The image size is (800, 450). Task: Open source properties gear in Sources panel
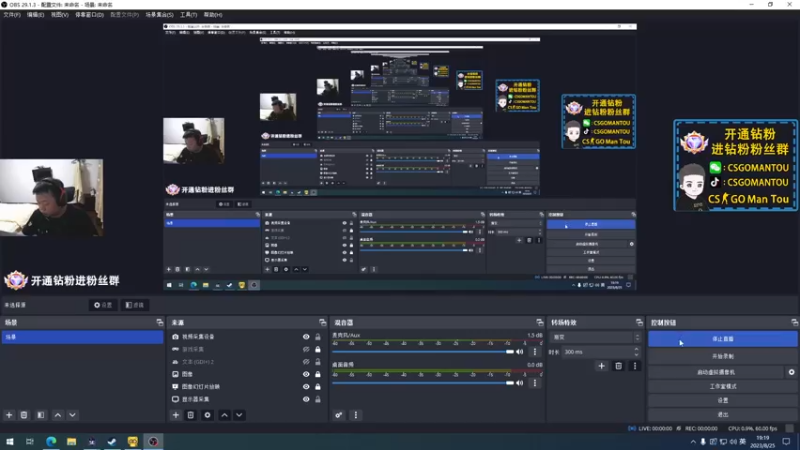207,415
